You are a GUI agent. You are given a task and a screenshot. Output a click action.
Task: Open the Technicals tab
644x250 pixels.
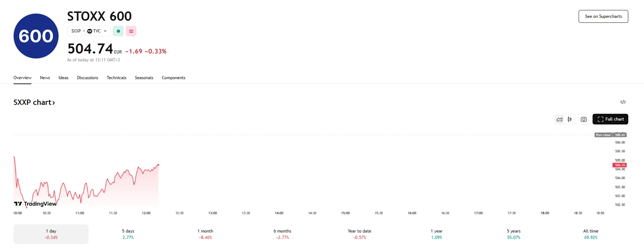pyautogui.click(x=116, y=78)
